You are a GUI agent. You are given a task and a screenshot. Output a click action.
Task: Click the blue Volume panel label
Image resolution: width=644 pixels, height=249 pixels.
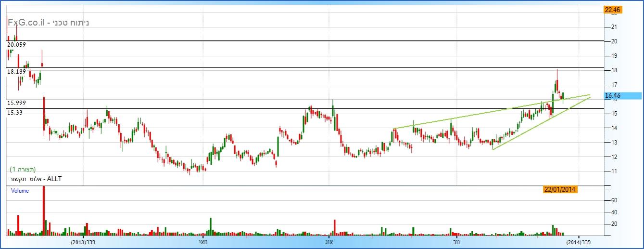[x=20, y=191]
